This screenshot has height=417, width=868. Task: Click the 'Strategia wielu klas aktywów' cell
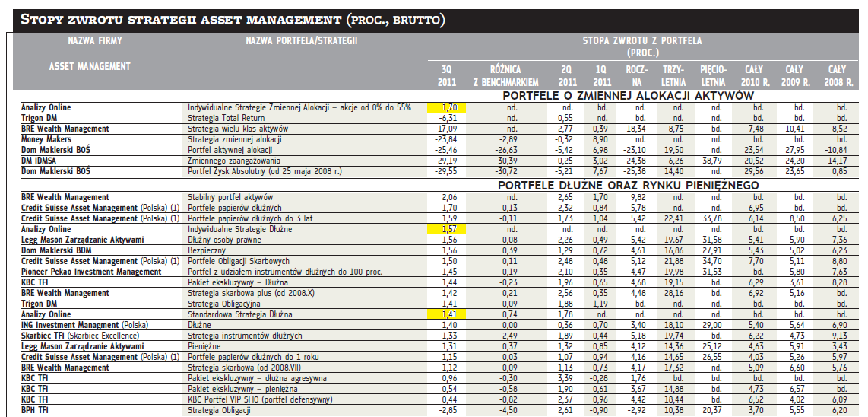230,129
